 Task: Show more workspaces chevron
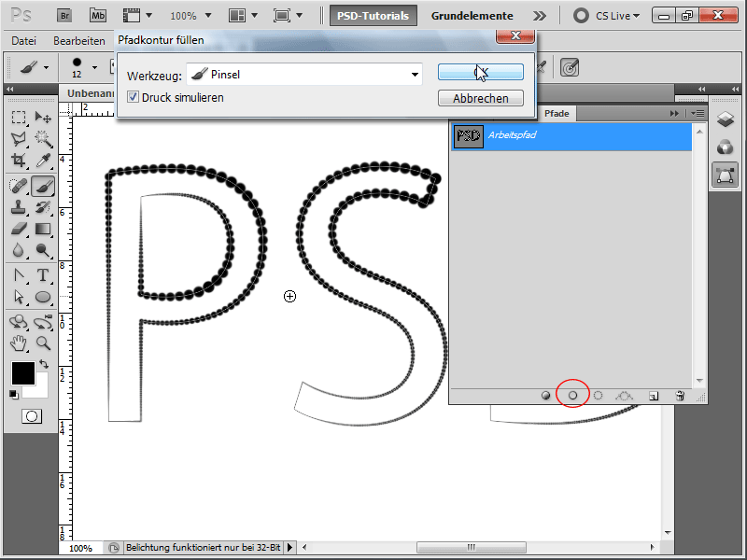[x=540, y=16]
